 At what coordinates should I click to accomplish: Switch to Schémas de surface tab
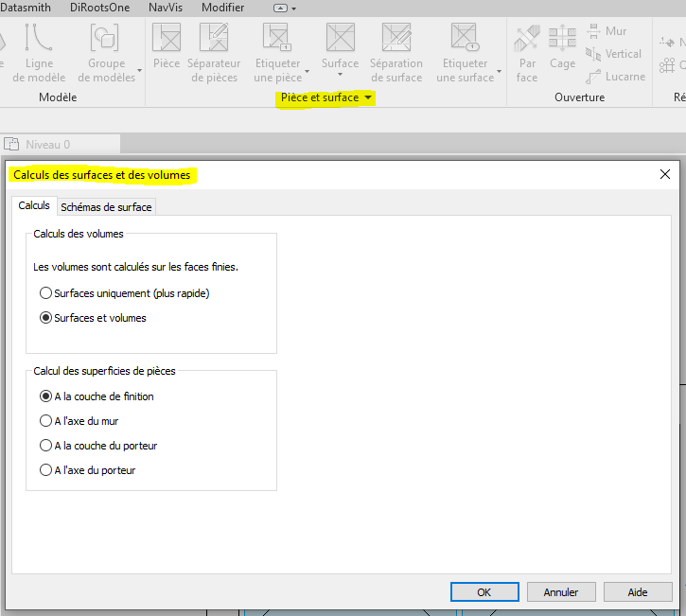click(105, 207)
